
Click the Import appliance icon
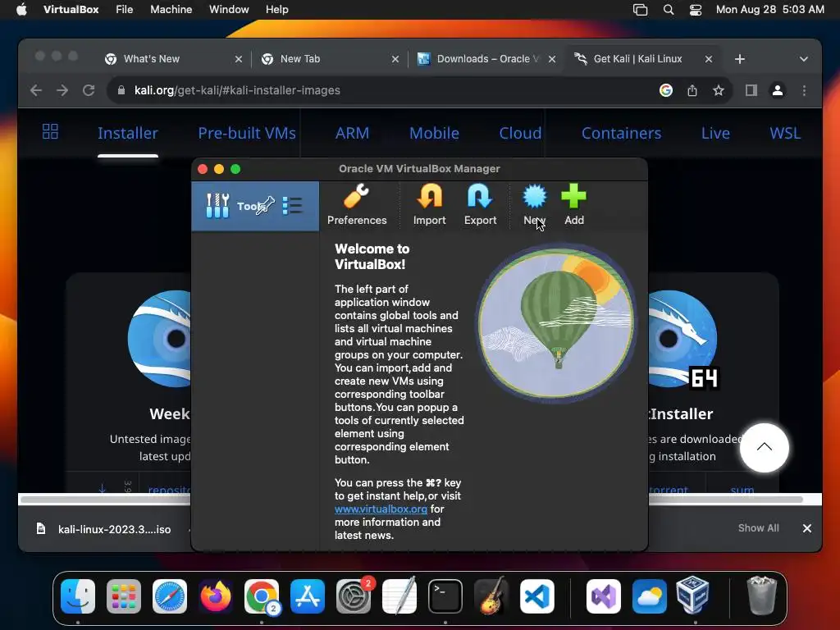pyautogui.click(x=429, y=196)
